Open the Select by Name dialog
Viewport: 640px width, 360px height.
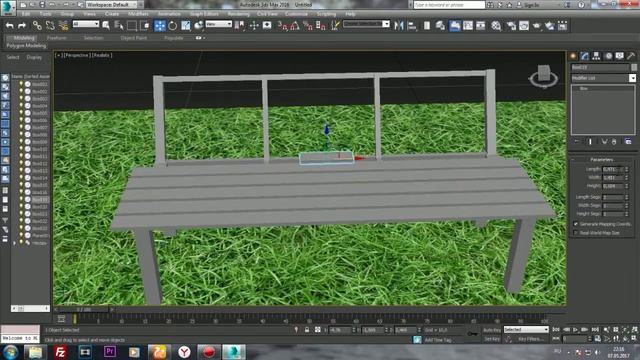119,26
